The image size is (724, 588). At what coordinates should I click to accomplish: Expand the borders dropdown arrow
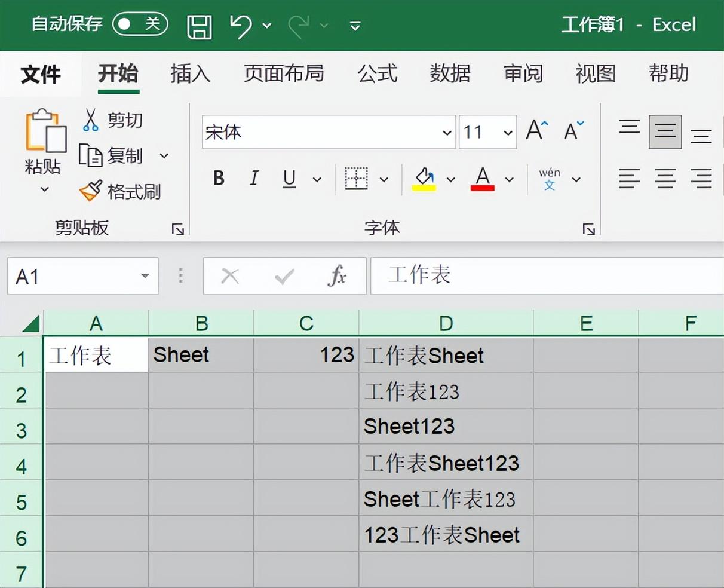coord(383,179)
